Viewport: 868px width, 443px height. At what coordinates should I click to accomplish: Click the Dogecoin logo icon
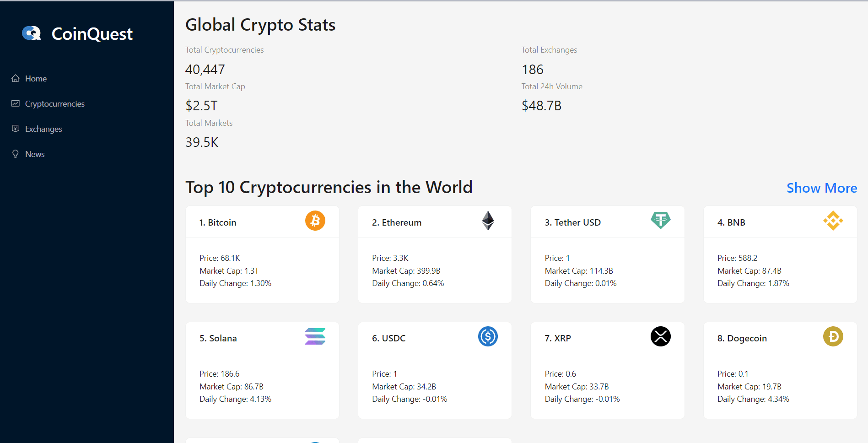point(833,336)
